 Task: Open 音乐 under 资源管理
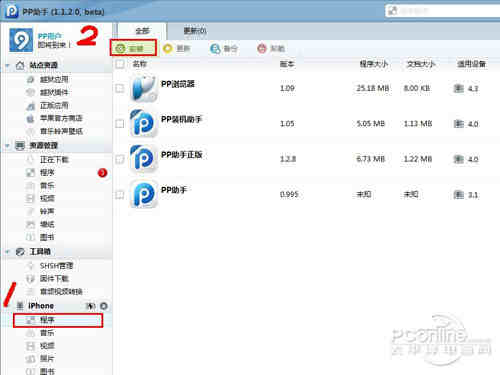click(47, 185)
